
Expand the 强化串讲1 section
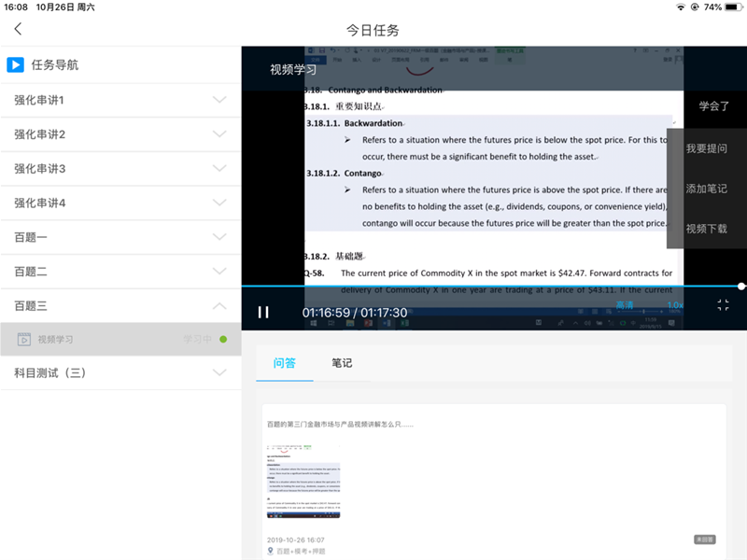click(219, 100)
